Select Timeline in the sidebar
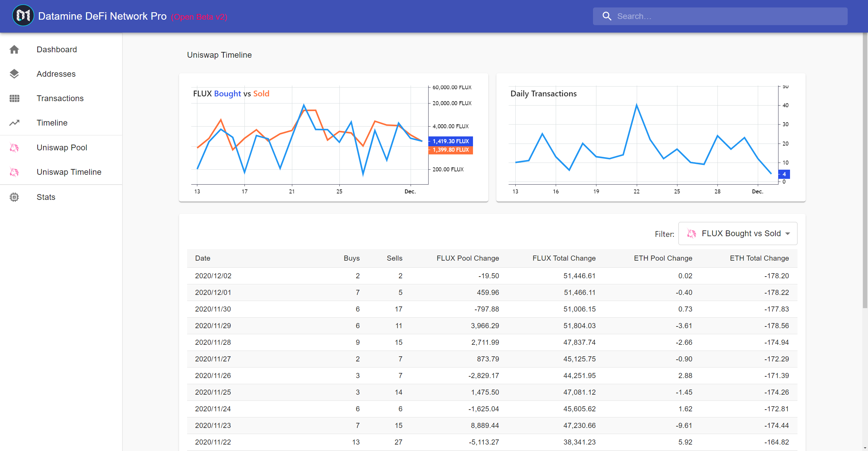Image resolution: width=868 pixels, height=451 pixels. 61,123
